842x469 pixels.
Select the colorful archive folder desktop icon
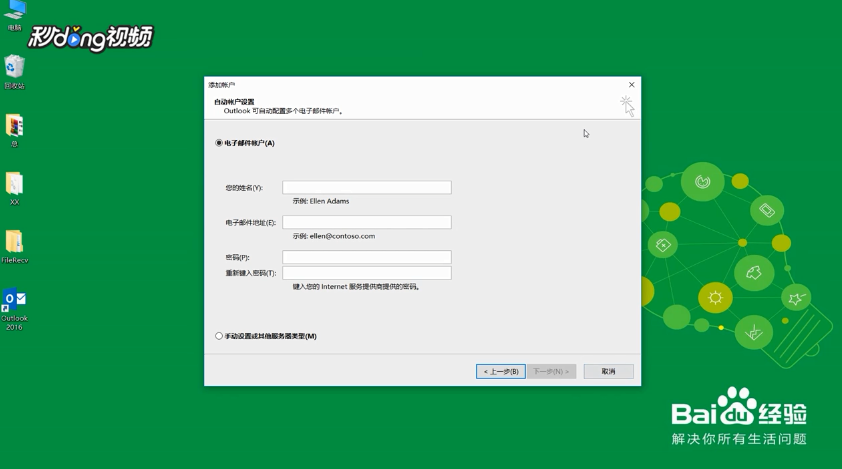pyautogui.click(x=14, y=130)
